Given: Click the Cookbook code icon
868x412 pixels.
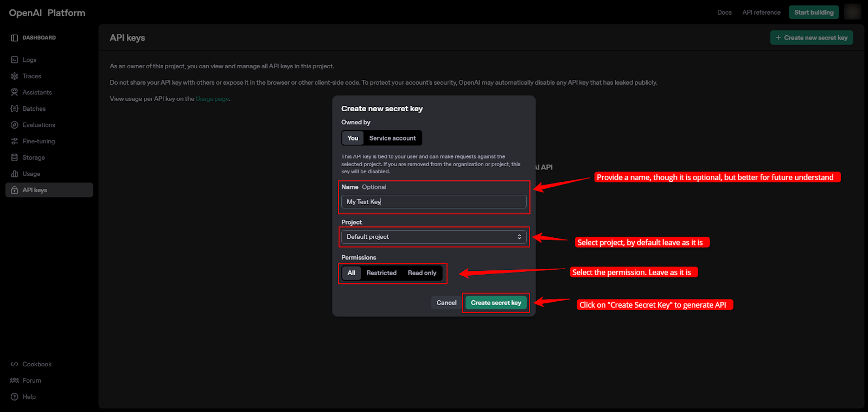Looking at the screenshot, I should 15,364.
